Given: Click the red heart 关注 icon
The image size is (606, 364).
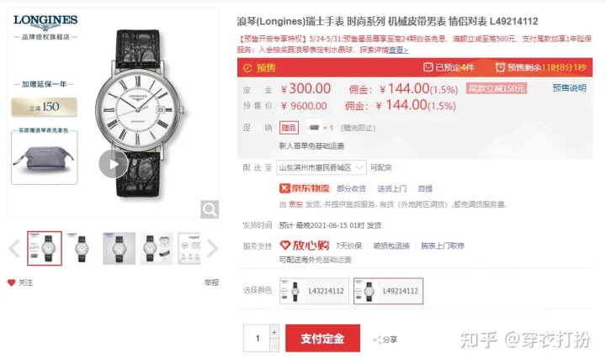Looking at the screenshot, I should [x=11, y=282].
